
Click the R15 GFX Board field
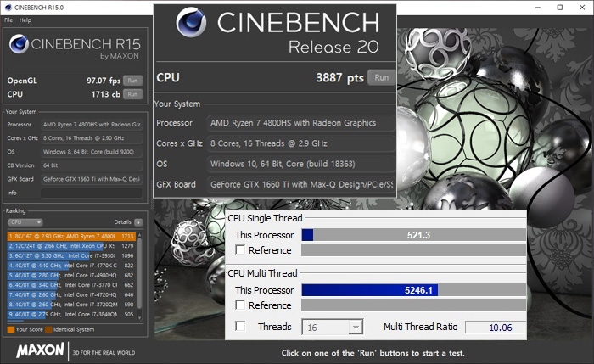coord(92,179)
